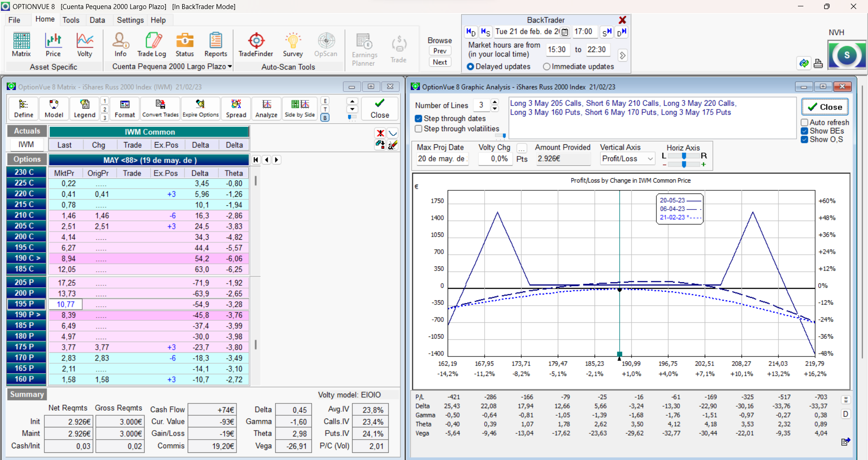Open Format in Matrix toolbar
This screenshot has width=868, height=460.
click(125, 109)
